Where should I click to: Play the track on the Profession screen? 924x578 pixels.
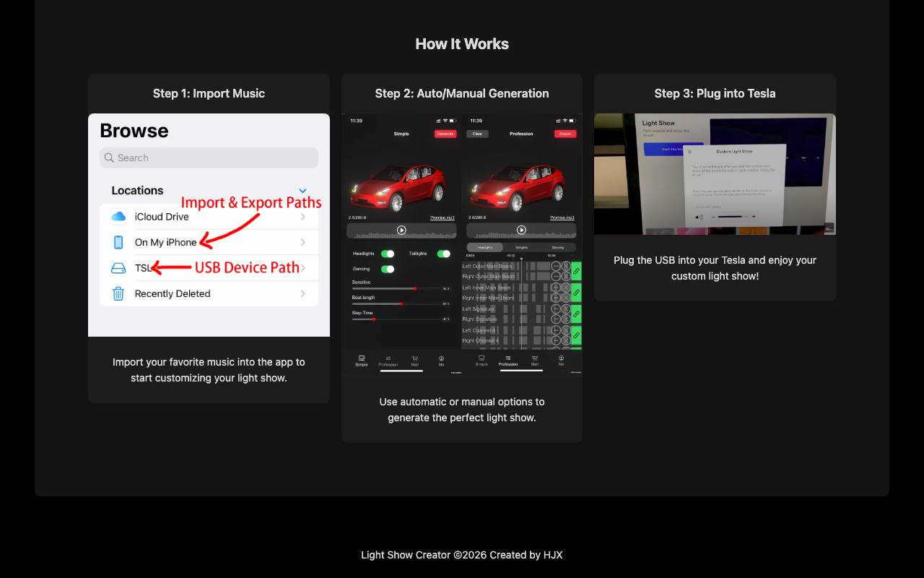point(521,230)
